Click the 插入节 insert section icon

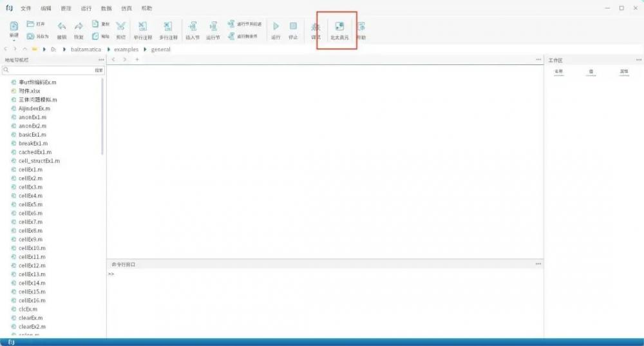coord(192,27)
